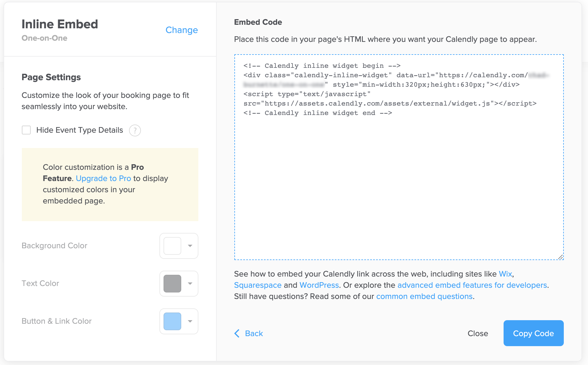Close the embed dialog
Image resolution: width=588 pixels, height=365 pixels.
[x=478, y=333]
